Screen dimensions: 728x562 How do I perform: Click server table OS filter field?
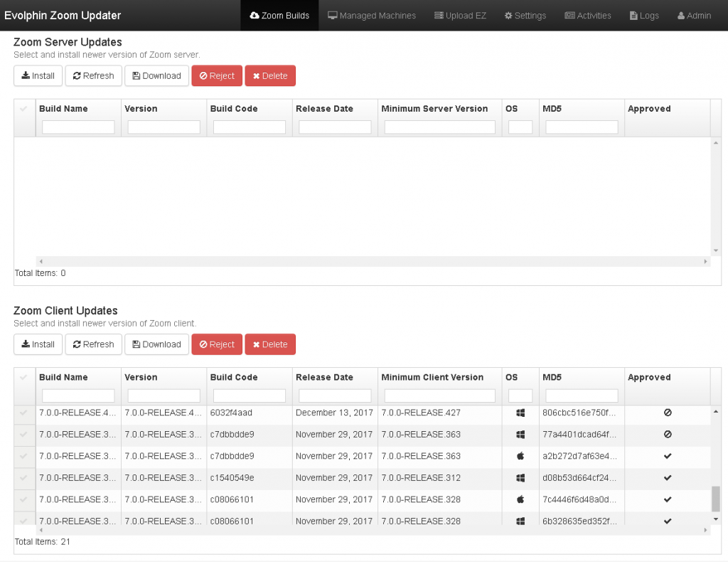[x=520, y=127]
